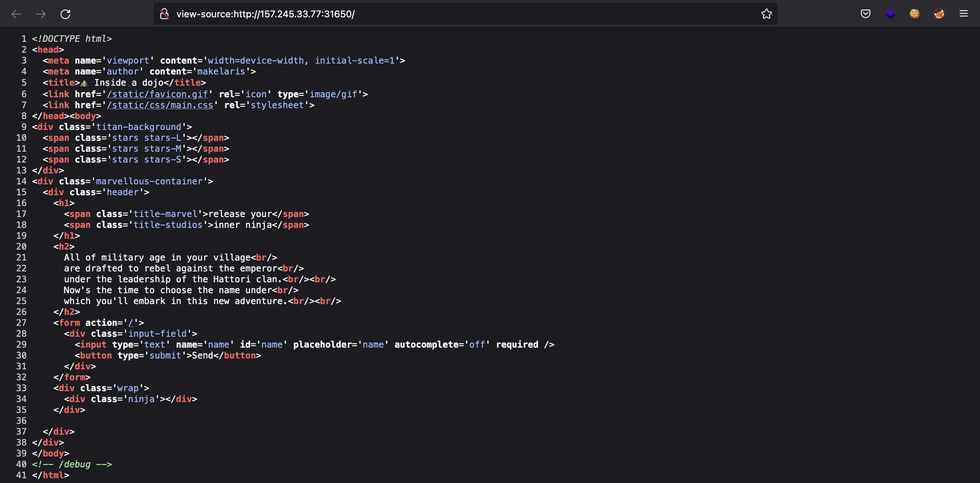This screenshot has width=980, height=483.
Task: Click the 'titan-background' class value
Action: (138, 127)
